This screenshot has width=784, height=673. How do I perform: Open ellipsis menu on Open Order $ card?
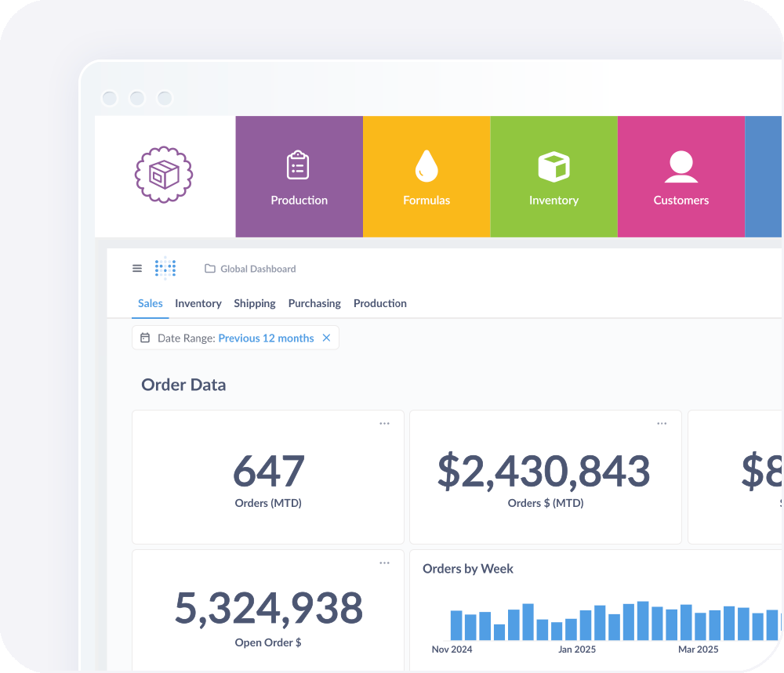coord(384,563)
